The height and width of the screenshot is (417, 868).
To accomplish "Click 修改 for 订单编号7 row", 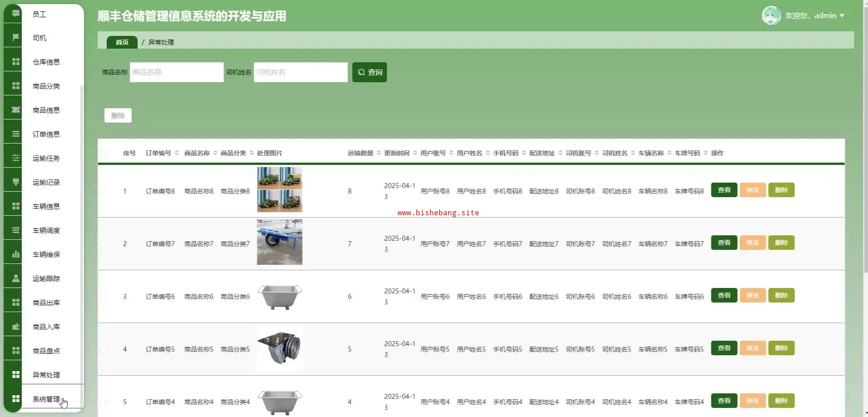I will tap(753, 243).
